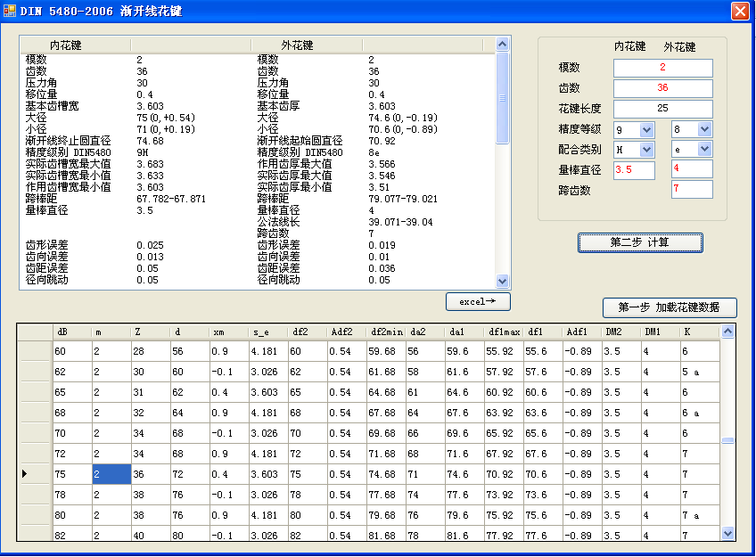
Task: Click Z cell 28 in row 60
Action: tap(151, 351)
